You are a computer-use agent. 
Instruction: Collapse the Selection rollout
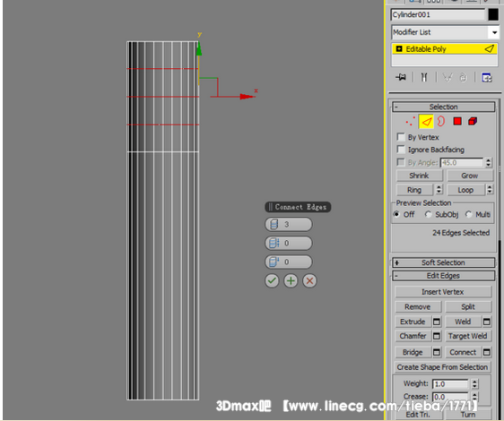coord(444,107)
